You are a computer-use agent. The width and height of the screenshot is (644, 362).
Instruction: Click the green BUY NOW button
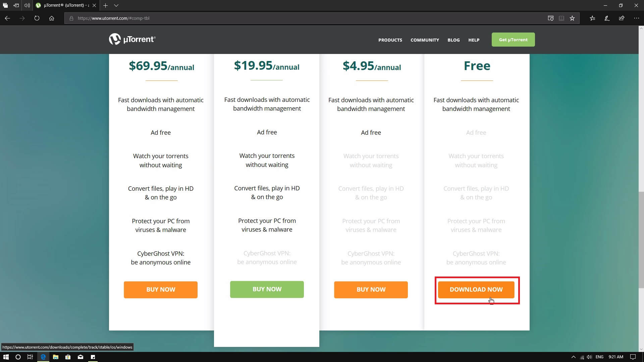(267, 289)
